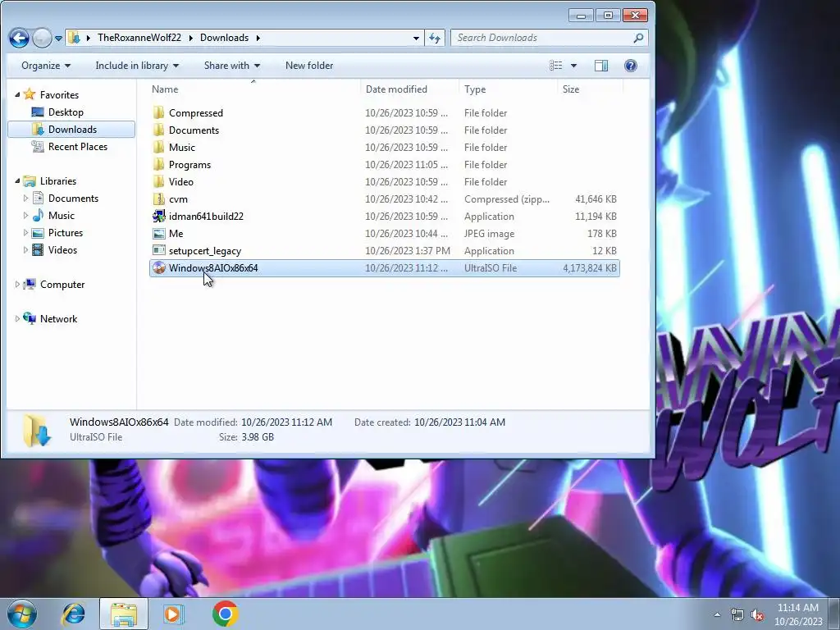Select Downloads in the navigation pane
840x630 pixels.
(x=71, y=129)
